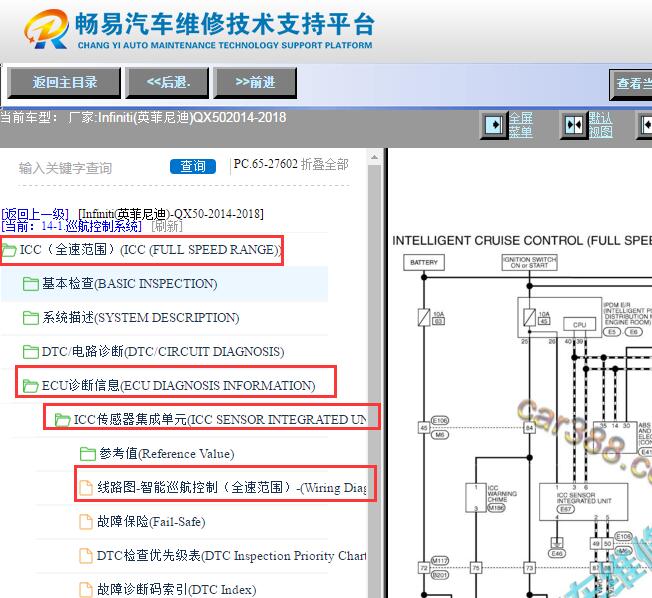Viewport: 652px width, 598px height.
Task: Open 系统描述(SYSTEM DESCRIPTION) tree item
Action: (141, 318)
